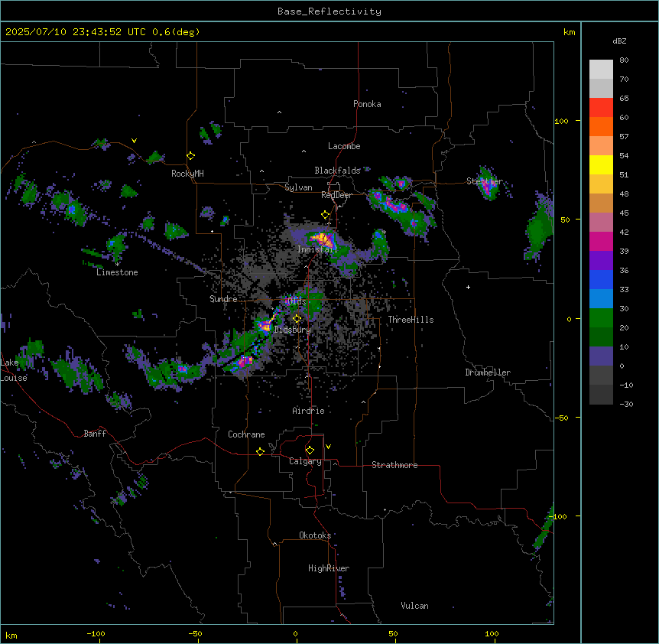Click the asterisk marker above Limestone

118,265
